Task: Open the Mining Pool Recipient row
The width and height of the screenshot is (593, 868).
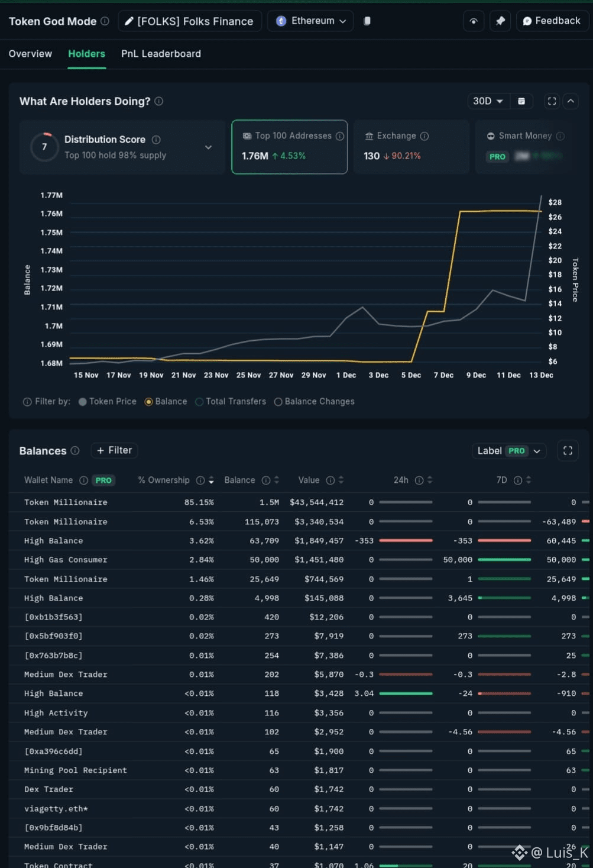Action: tap(299, 770)
